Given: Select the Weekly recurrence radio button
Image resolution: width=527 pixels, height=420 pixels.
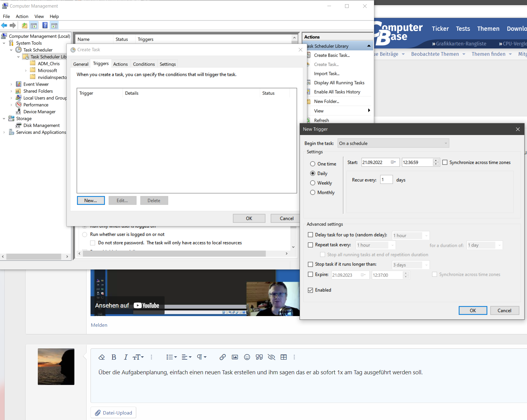Looking at the screenshot, I should point(313,183).
